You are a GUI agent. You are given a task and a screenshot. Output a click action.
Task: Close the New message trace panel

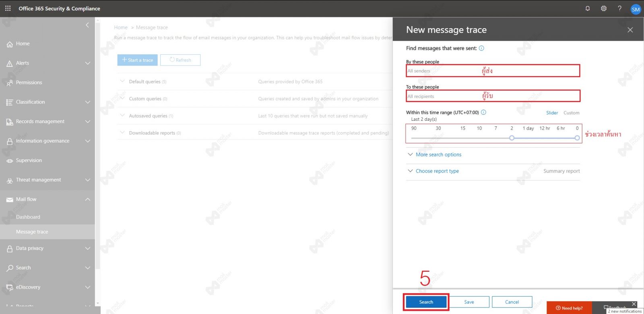click(630, 30)
